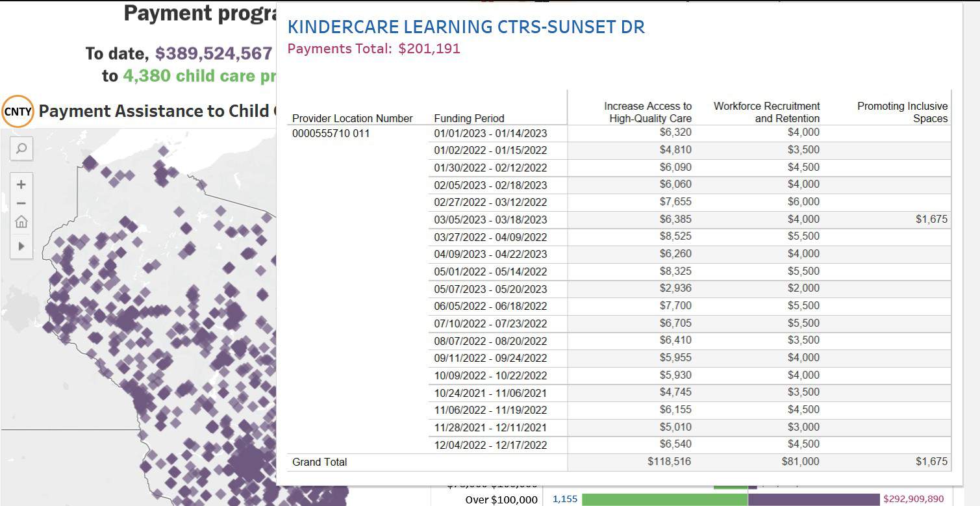Select funding period 02/05/2023 - 02/18/2023
Screen dimensions: 980x506
point(490,185)
